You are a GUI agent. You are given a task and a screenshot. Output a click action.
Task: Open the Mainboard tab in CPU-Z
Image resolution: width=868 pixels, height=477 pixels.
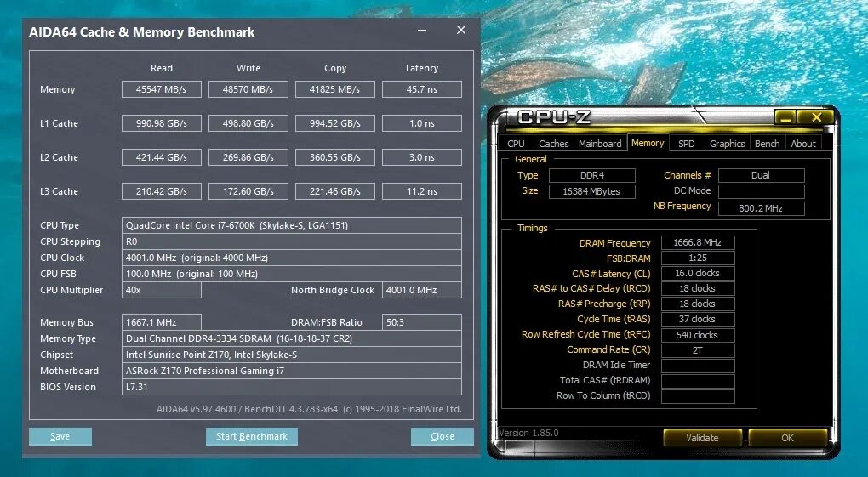point(600,144)
